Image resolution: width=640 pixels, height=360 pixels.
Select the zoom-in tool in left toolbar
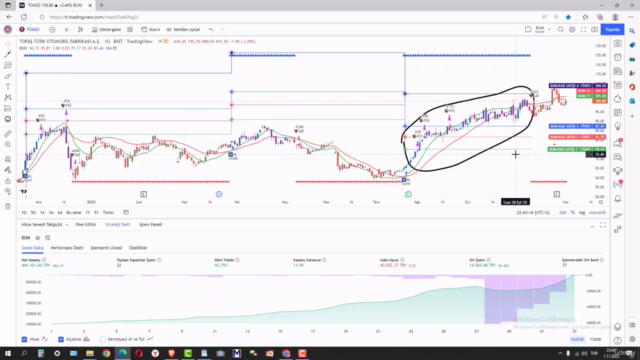[x=8, y=144]
